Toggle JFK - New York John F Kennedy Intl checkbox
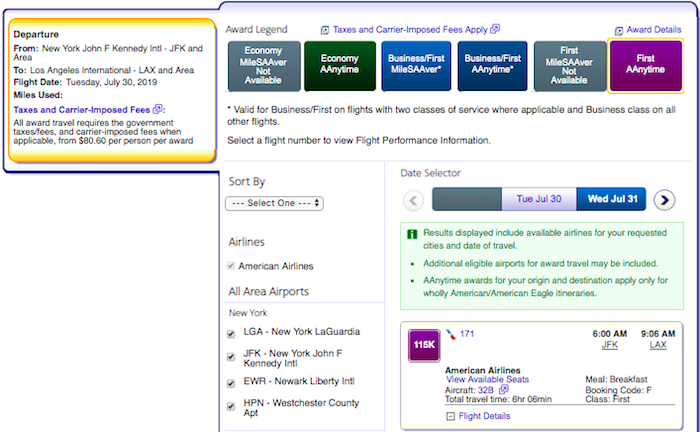700x432 pixels. [231, 357]
